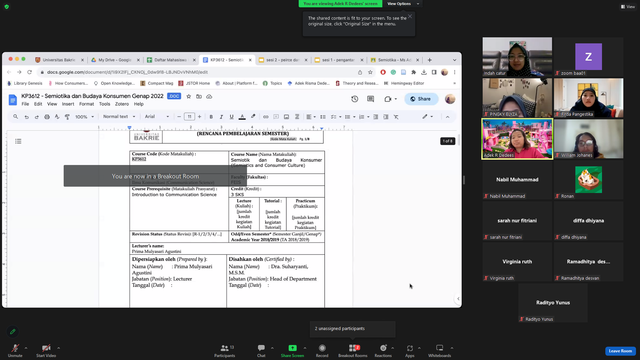Viewport: 640px width, 360px height.
Task: Open Breakout Rooms
Action: (353, 350)
